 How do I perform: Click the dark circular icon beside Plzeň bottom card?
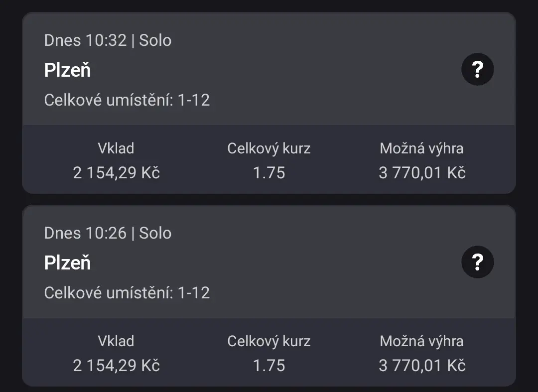[477, 262]
